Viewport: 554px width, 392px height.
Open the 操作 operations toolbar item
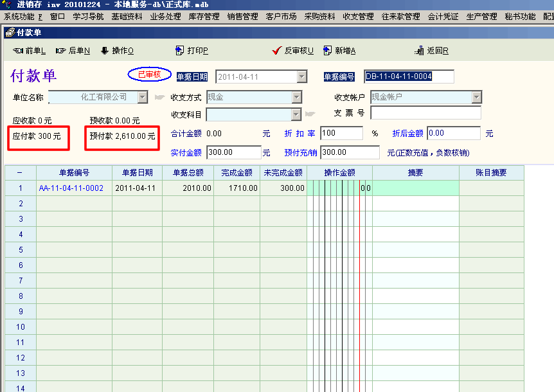(105, 51)
